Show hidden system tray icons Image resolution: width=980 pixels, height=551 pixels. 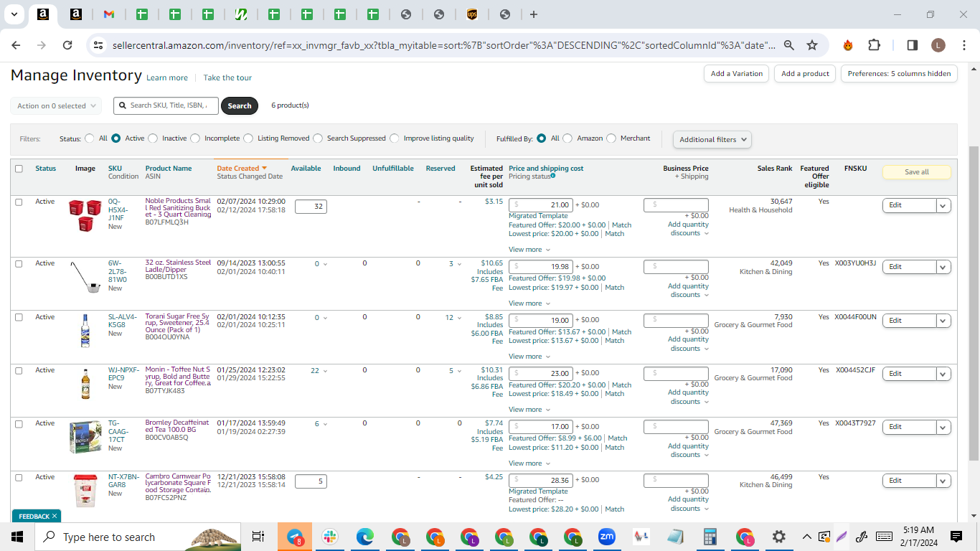pos(807,537)
